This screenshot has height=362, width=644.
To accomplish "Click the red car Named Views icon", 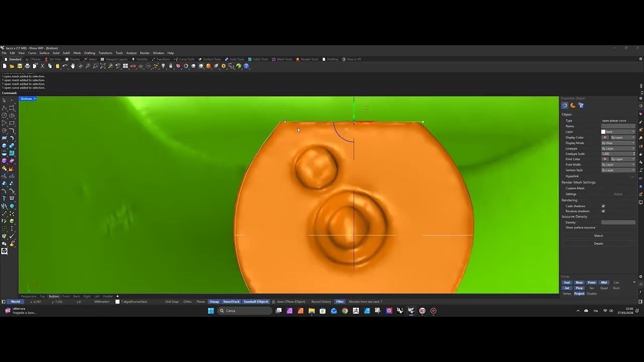I will point(133,66).
